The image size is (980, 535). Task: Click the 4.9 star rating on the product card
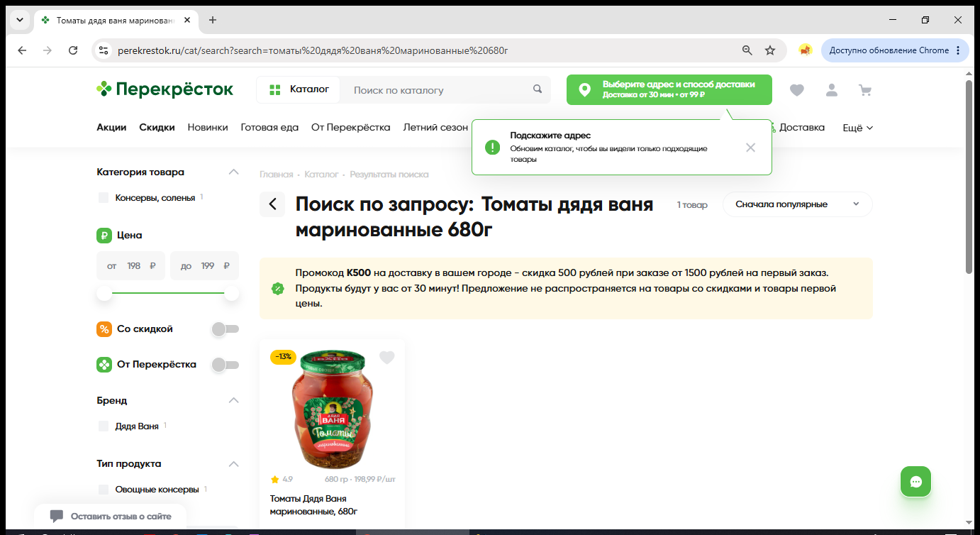[282, 479]
